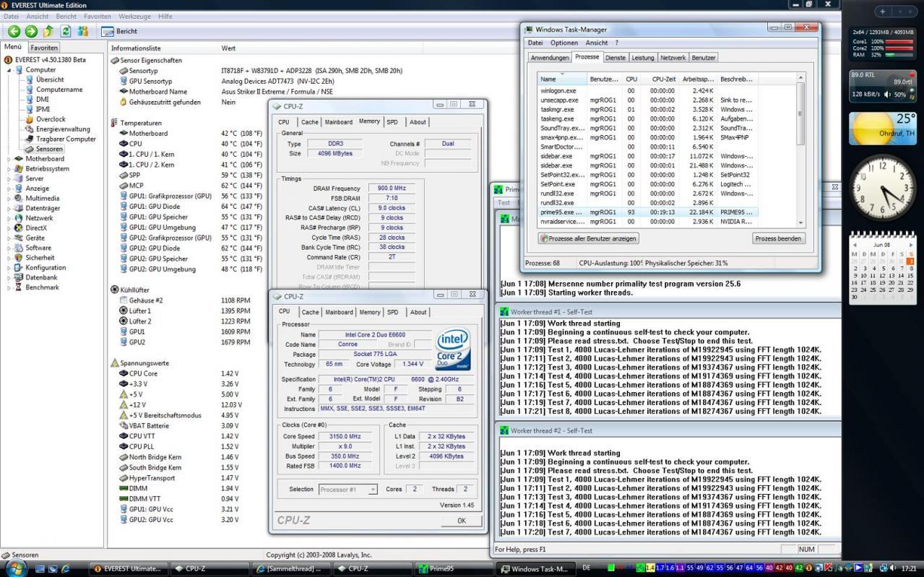Image resolution: width=924 pixels, height=577 pixels.
Task: Expand the Netzwerk tree node
Action: click(9, 218)
